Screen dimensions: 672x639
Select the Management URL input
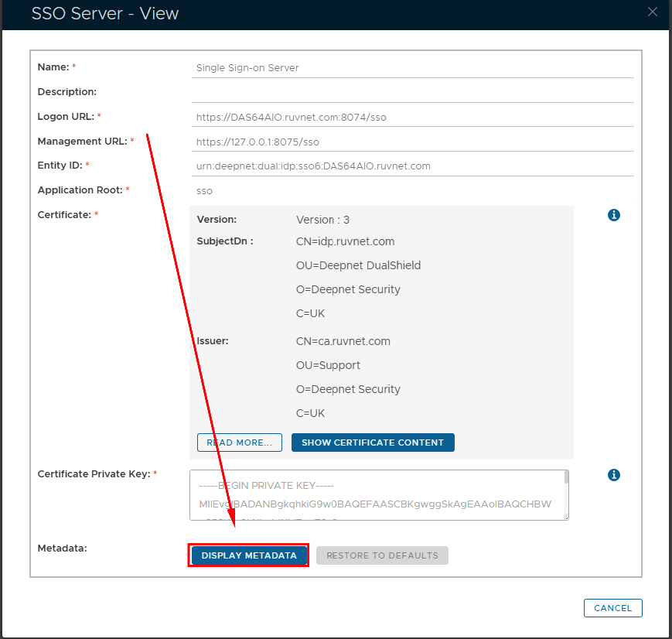412,142
